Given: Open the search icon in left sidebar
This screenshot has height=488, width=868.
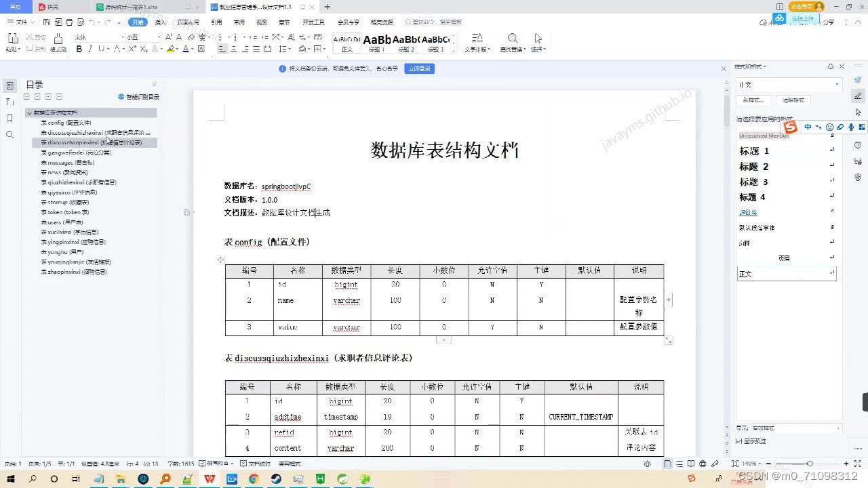Looking at the screenshot, I should (9, 134).
